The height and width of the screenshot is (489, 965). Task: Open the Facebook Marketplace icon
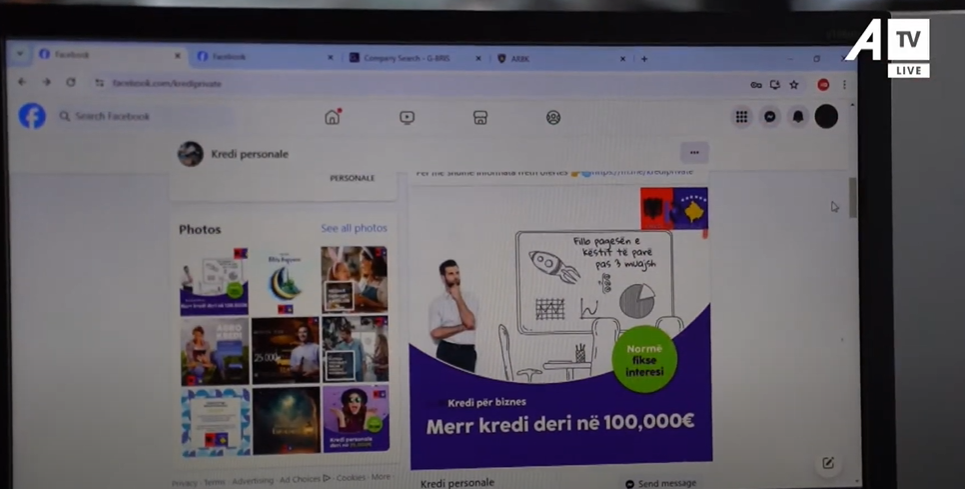coord(480,117)
